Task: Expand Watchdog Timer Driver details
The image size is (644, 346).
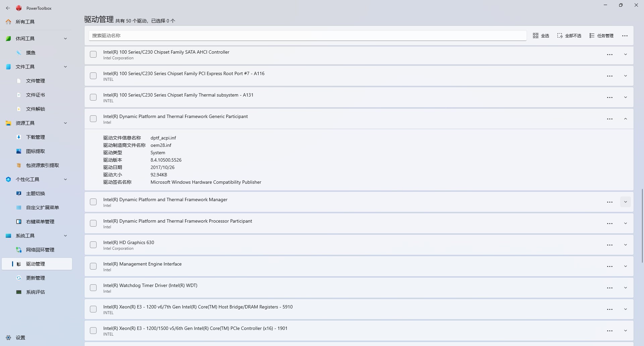Action: (625, 288)
